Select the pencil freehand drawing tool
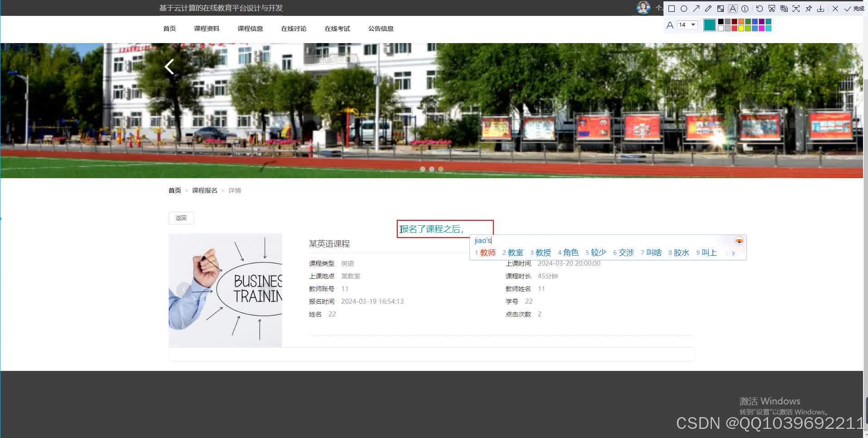The width and height of the screenshot is (868, 438). (x=708, y=9)
